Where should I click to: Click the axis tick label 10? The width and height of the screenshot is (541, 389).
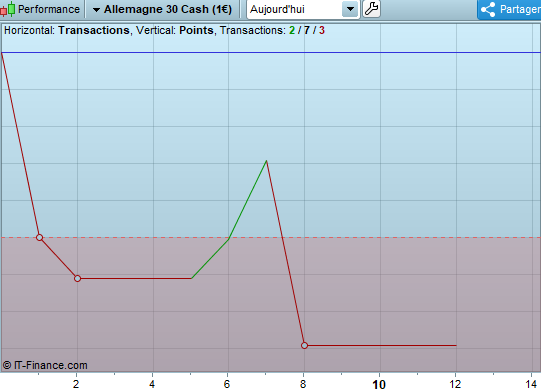[x=379, y=384]
